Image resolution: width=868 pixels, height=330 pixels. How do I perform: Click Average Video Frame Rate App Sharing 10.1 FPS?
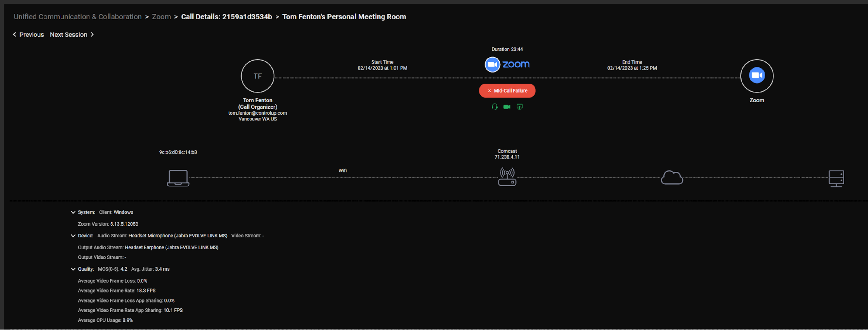point(130,310)
